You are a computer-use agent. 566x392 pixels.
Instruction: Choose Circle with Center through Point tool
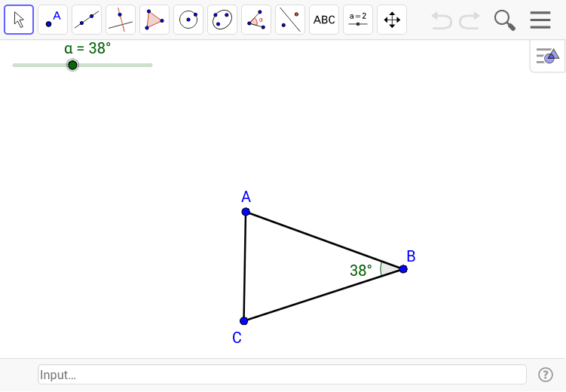pos(188,20)
